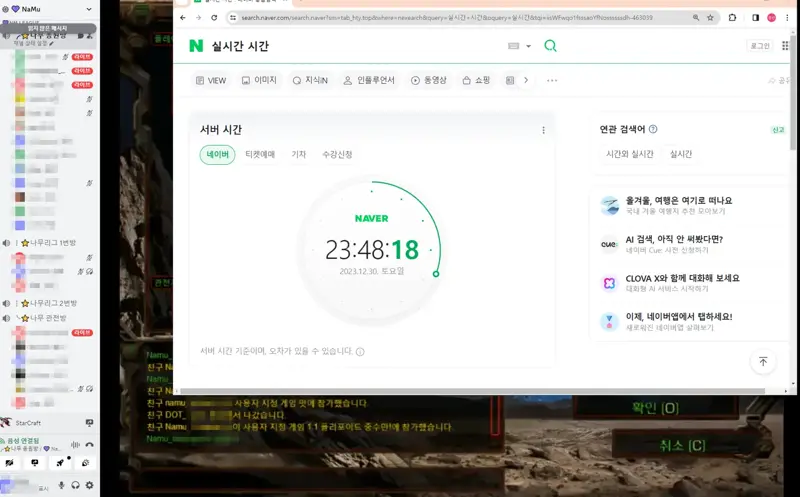The width and height of the screenshot is (800, 497).
Task: Bookmark this page with star icon
Action: pyautogui.click(x=710, y=17)
